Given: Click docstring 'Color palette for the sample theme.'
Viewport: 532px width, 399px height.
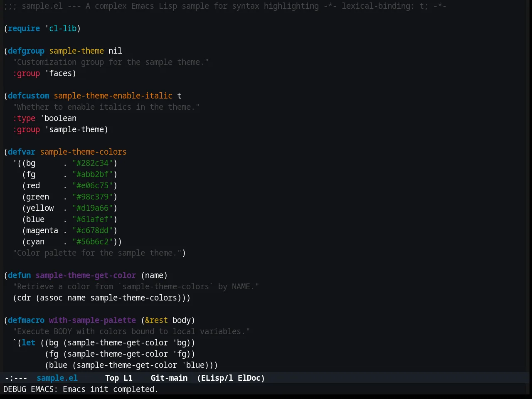Looking at the screenshot, I should tap(97, 253).
